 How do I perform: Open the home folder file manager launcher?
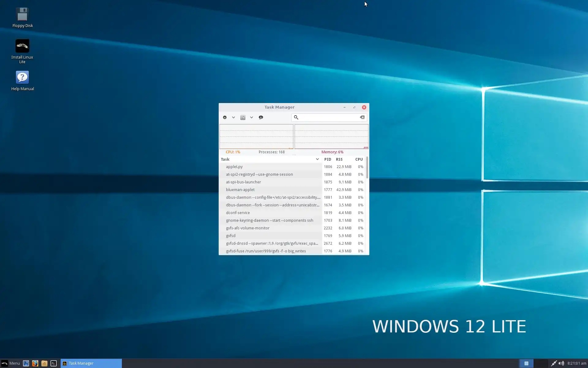pyautogui.click(x=44, y=363)
